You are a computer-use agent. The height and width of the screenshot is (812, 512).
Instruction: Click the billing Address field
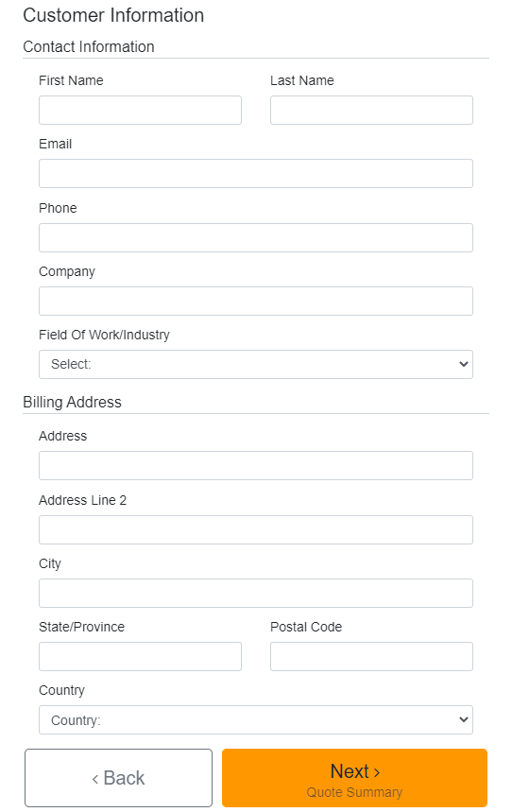[256, 466]
